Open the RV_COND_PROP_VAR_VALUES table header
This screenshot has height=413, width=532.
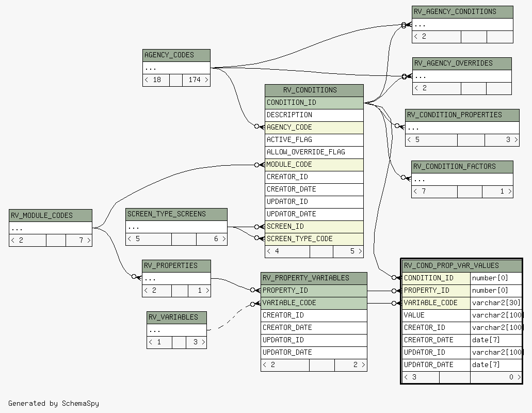pyautogui.click(x=462, y=266)
